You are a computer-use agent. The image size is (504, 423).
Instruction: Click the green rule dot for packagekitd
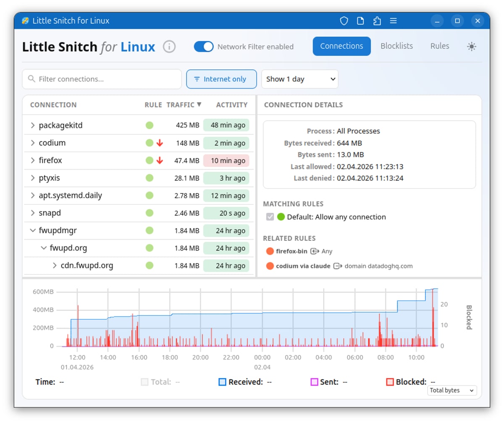click(150, 125)
